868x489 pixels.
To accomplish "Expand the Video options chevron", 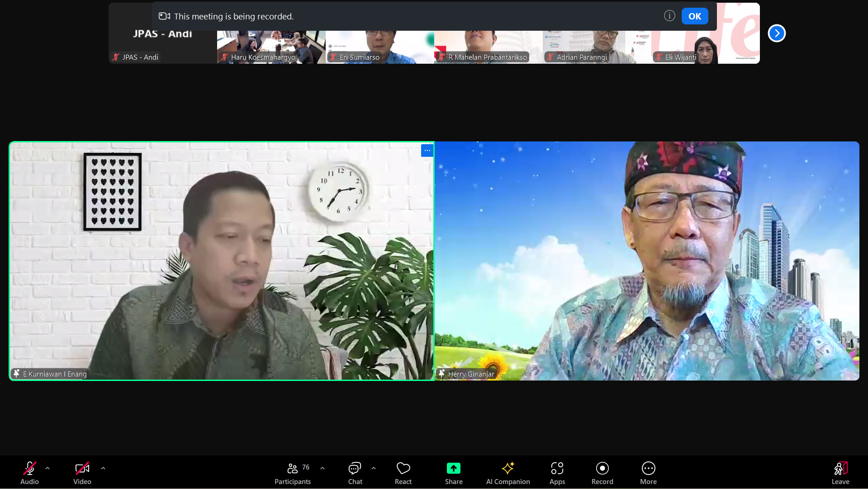I will [103, 468].
